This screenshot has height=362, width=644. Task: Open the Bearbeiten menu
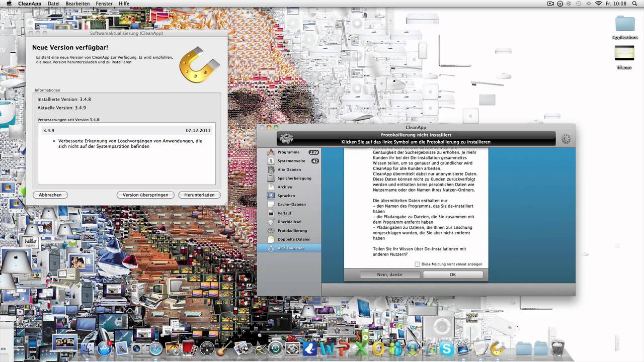(77, 4)
